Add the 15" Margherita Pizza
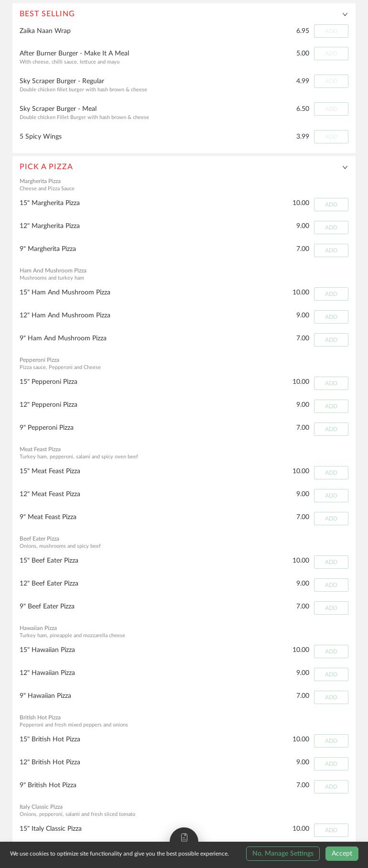The image size is (368, 868). (331, 204)
